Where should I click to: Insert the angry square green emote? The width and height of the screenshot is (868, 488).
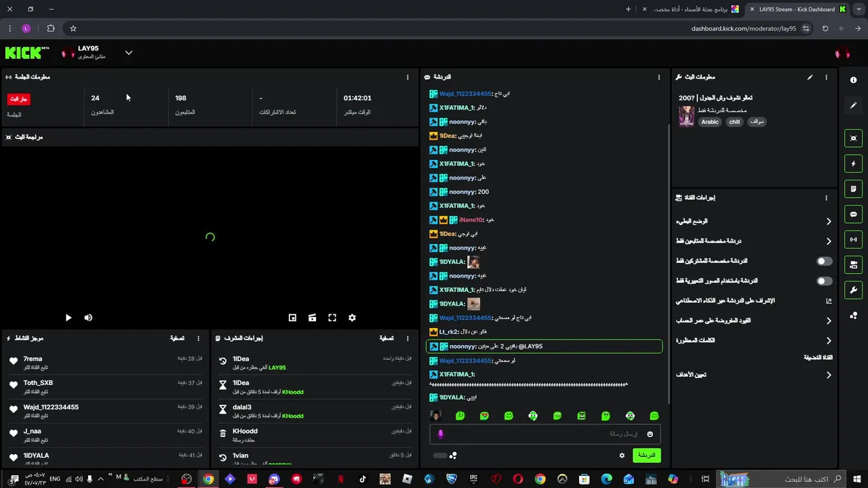(x=581, y=416)
